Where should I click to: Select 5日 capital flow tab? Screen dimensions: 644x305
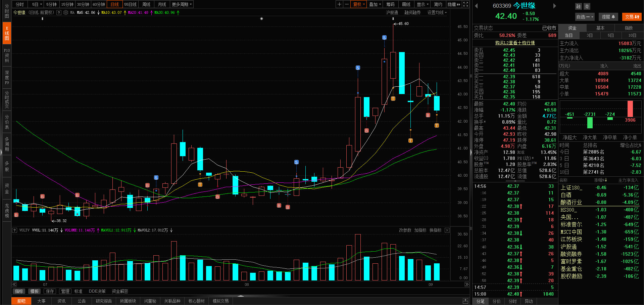pos(611,35)
